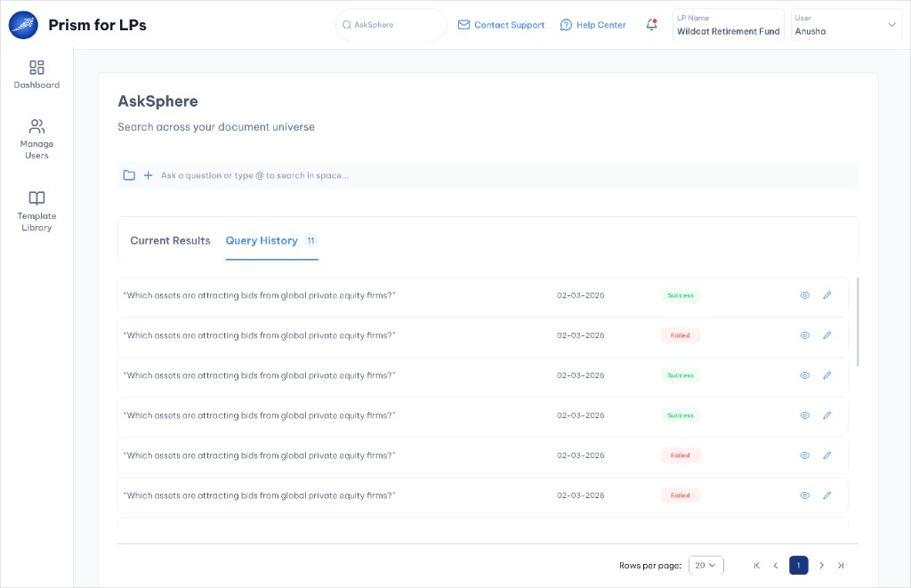Switch to the Current Results tab
Viewport: 911px width, 588px height.
point(170,240)
